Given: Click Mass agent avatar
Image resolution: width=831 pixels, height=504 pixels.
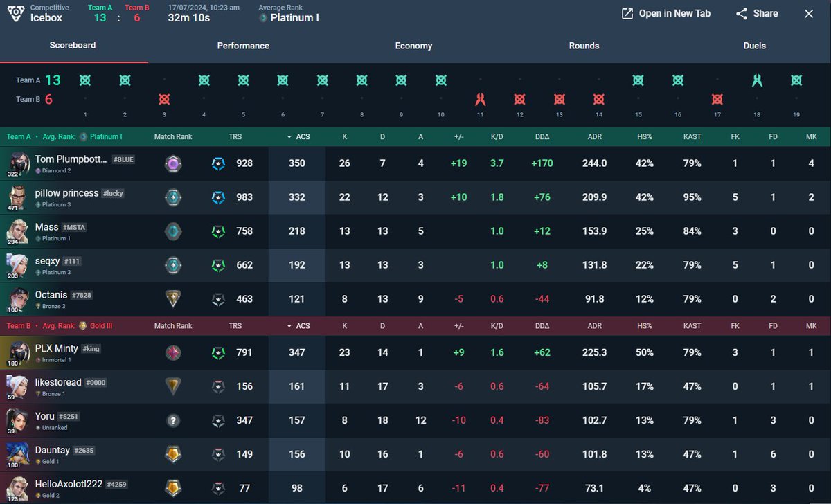Looking at the screenshot, I should tap(19, 231).
